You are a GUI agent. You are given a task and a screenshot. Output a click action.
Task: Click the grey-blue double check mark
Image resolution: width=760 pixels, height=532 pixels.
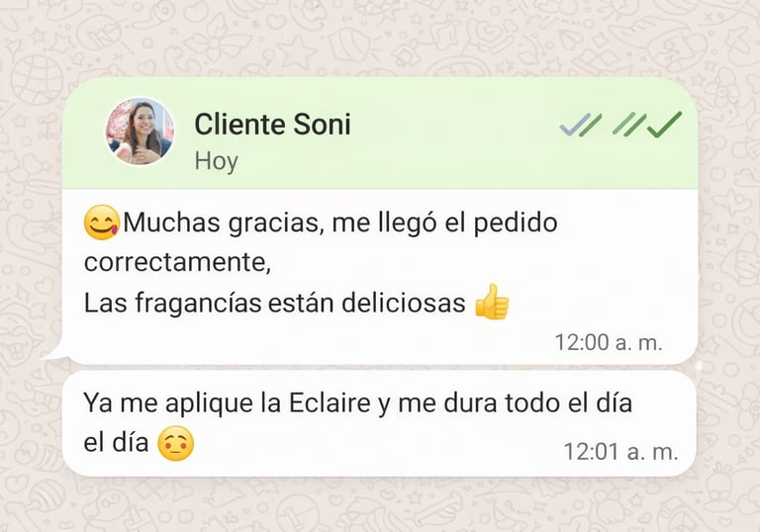[581, 125]
